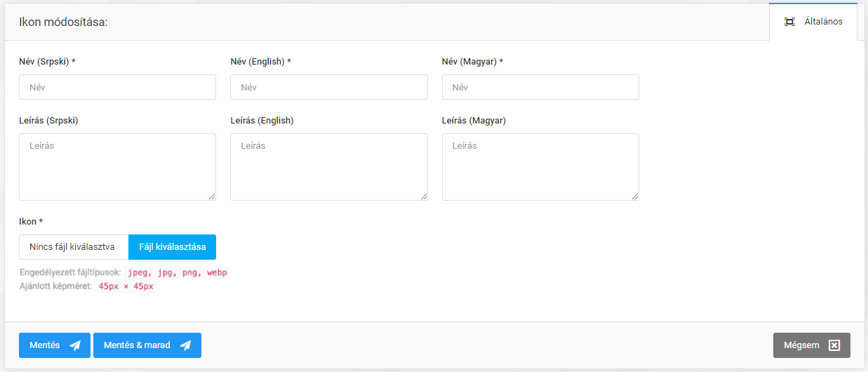Click the X icon on the Mégsem button
Image resolution: width=868 pixels, height=372 pixels.
click(x=834, y=345)
